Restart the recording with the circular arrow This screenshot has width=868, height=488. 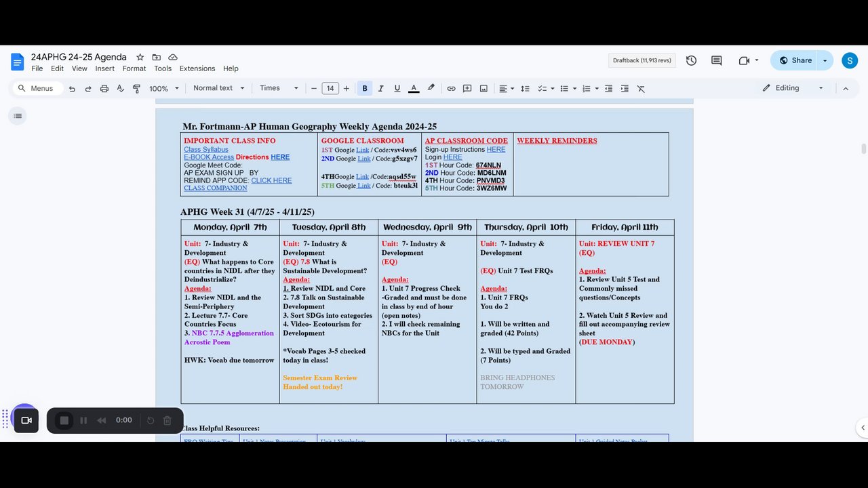(x=151, y=420)
